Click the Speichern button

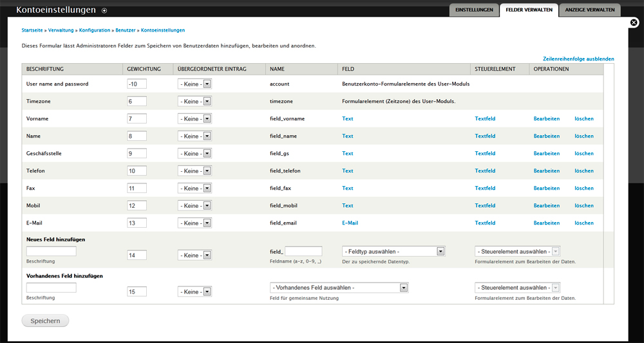(x=45, y=321)
